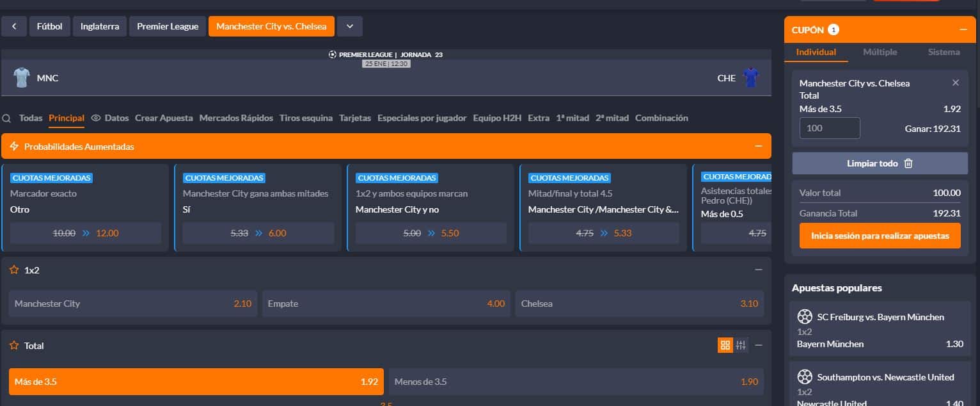Switch Total market to slider view icon

pyautogui.click(x=741, y=345)
